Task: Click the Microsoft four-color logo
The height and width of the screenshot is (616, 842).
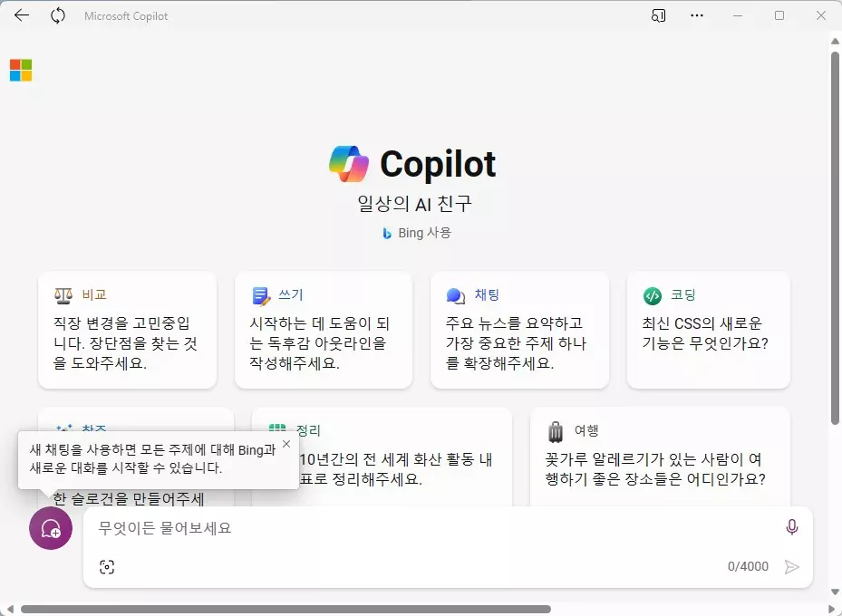Action: pyautogui.click(x=21, y=71)
